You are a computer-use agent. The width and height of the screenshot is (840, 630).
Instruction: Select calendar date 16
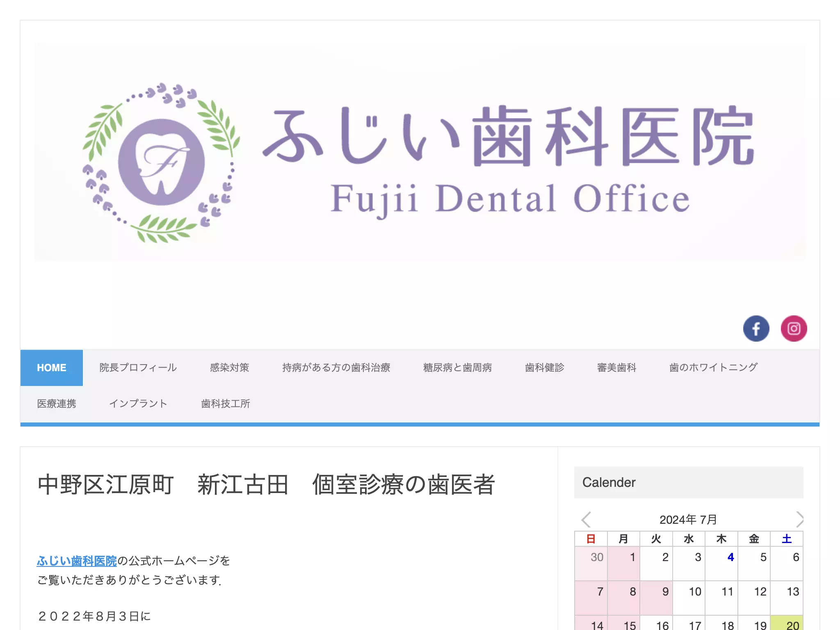point(656,623)
